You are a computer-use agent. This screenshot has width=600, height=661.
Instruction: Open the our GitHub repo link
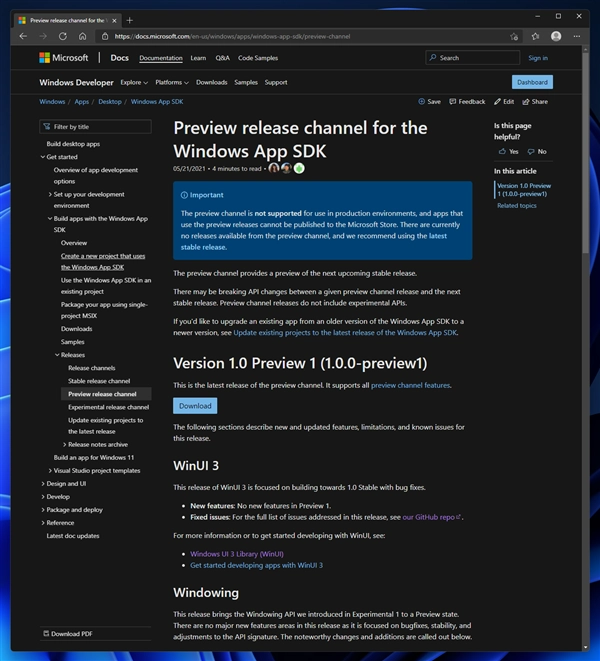pyautogui.click(x=432, y=517)
